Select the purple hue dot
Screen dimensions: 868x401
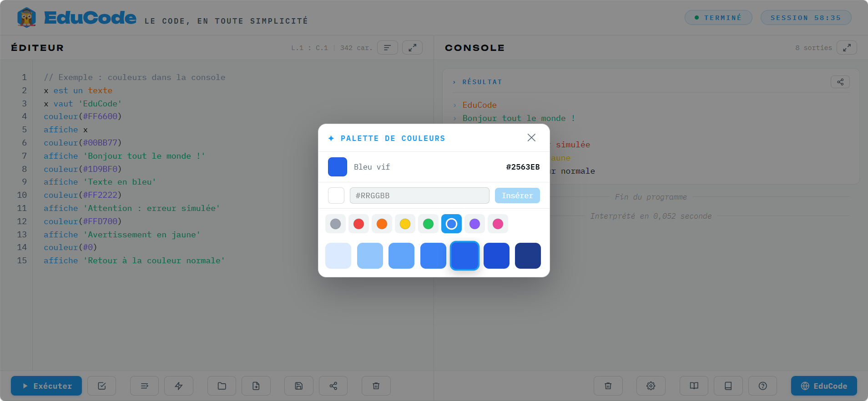tap(474, 224)
